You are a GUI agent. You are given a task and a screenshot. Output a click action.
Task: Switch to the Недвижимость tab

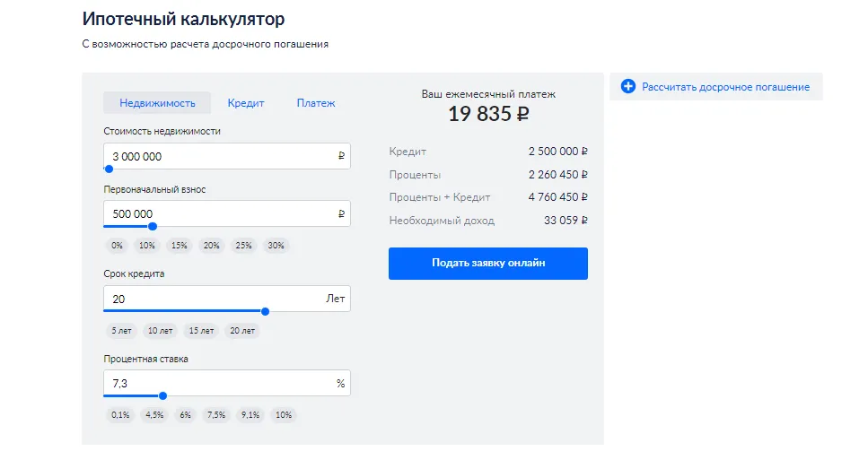[x=156, y=103]
